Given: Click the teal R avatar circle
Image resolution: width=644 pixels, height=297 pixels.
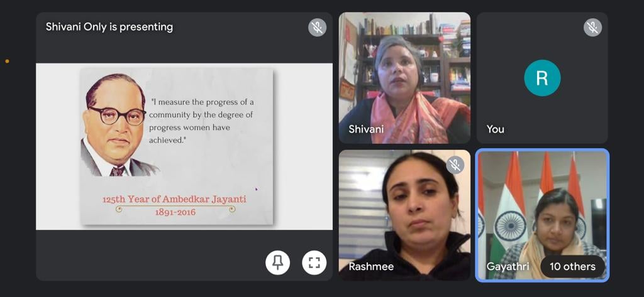Looking at the screenshot, I should click(542, 78).
